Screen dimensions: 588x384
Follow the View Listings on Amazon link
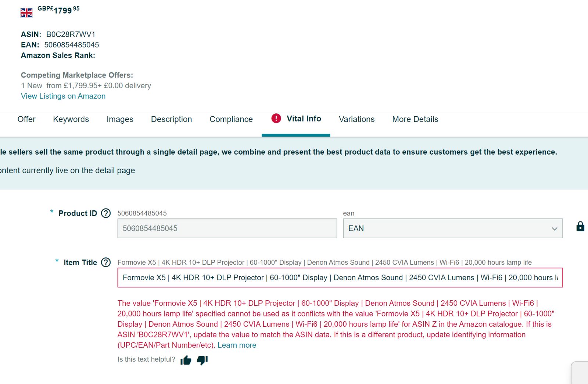click(63, 96)
